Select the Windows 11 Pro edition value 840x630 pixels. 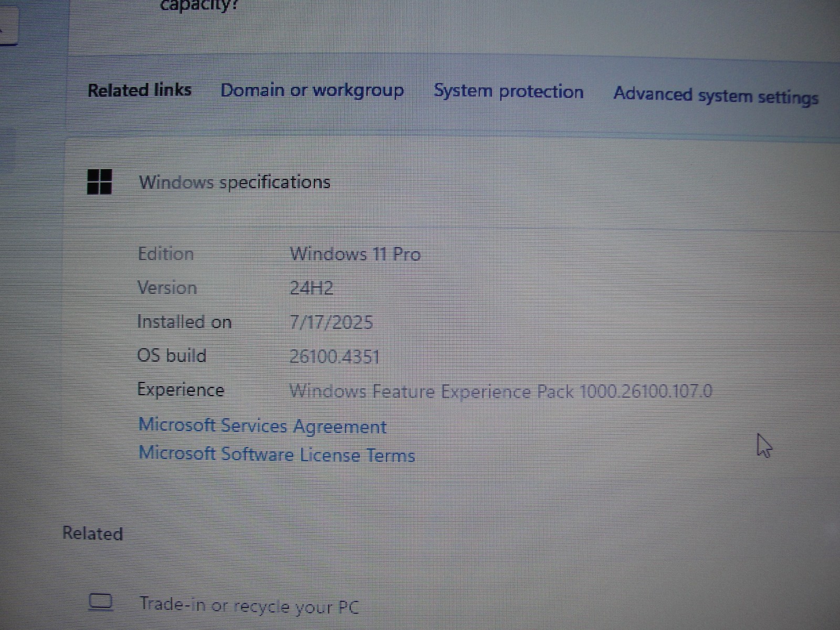tap(355, 255)
